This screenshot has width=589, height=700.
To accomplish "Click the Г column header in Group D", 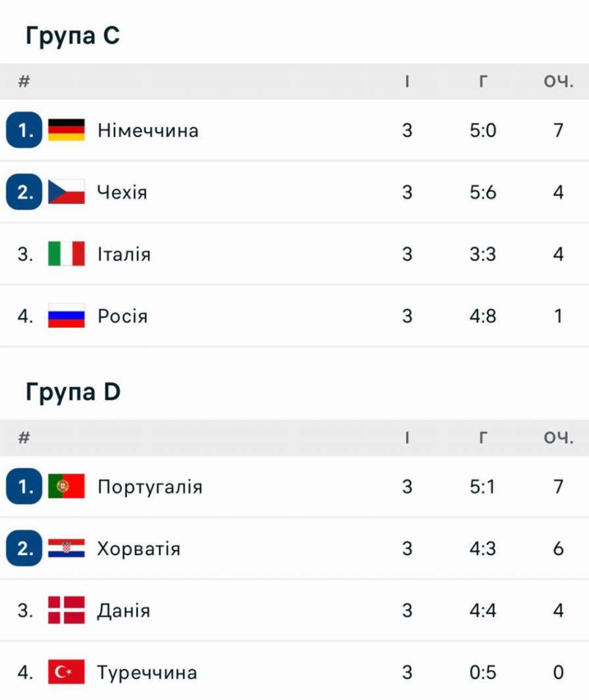I will point(483,438).
